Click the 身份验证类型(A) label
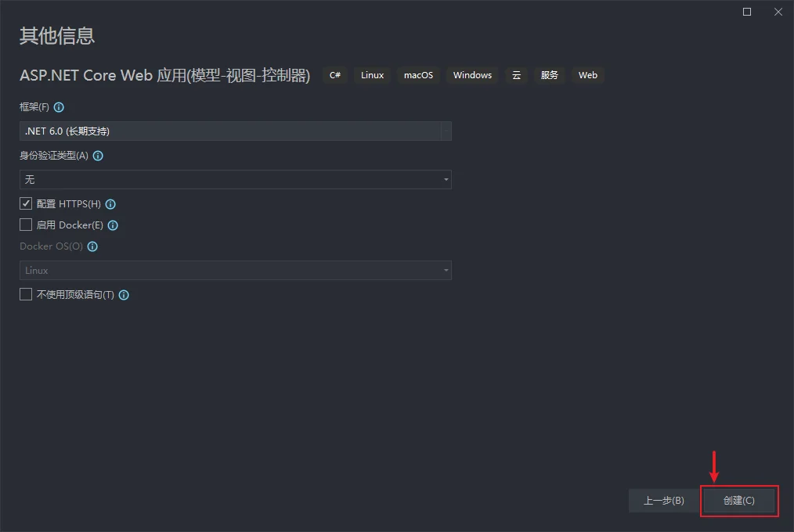Viewport: 794px width, 532px height. pos(54,156)
